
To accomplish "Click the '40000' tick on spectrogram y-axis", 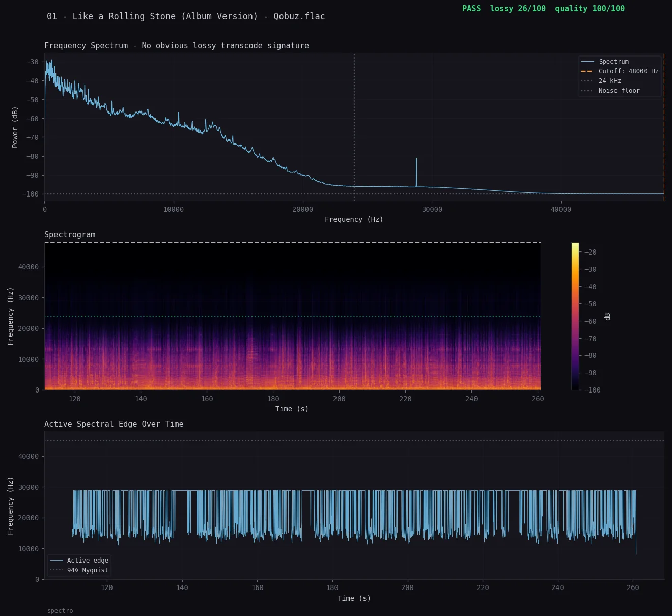I will (x=29, y=267).
